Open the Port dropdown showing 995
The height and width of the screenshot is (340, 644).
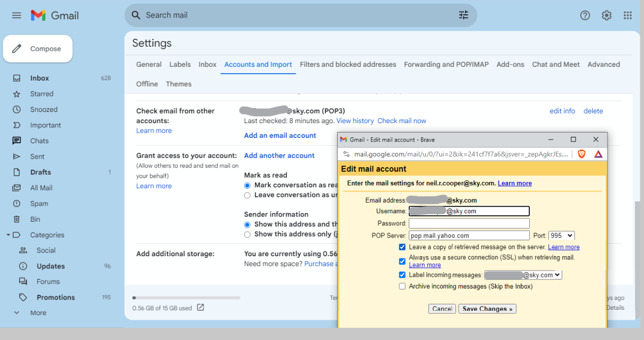[x=561, y=235]
